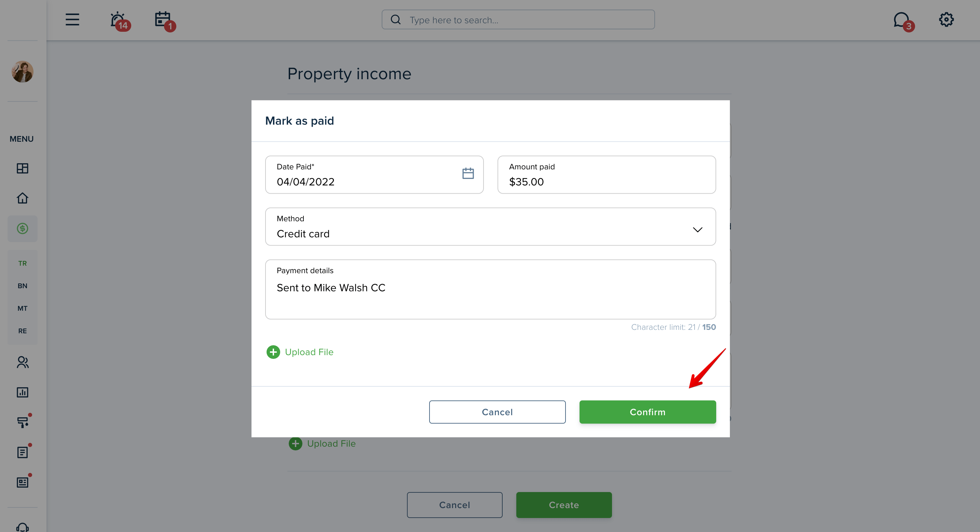Select the dollar accounting icon in the sidebar
The height and width of the screenshot is (532, 980).
tap(23, 228)
